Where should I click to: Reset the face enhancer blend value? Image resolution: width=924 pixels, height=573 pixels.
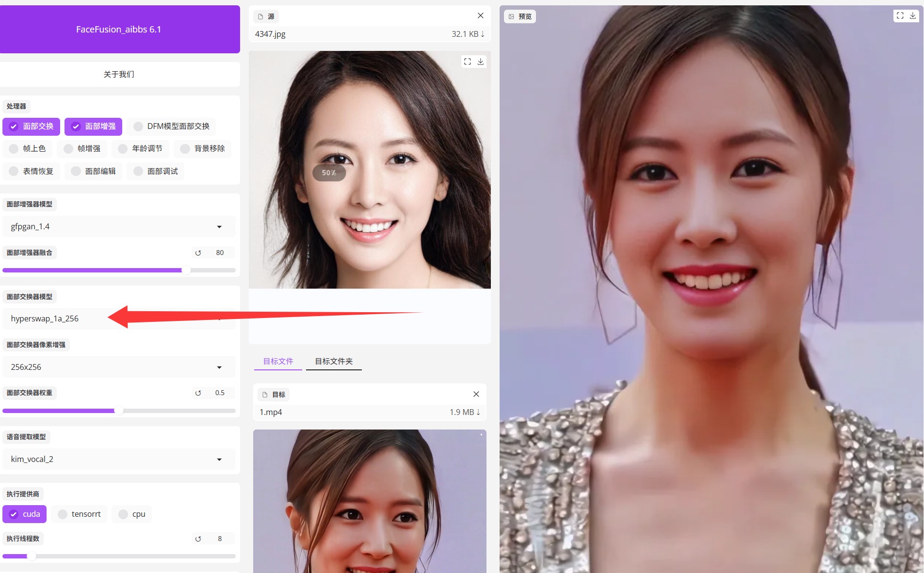[x=198, y=253]
